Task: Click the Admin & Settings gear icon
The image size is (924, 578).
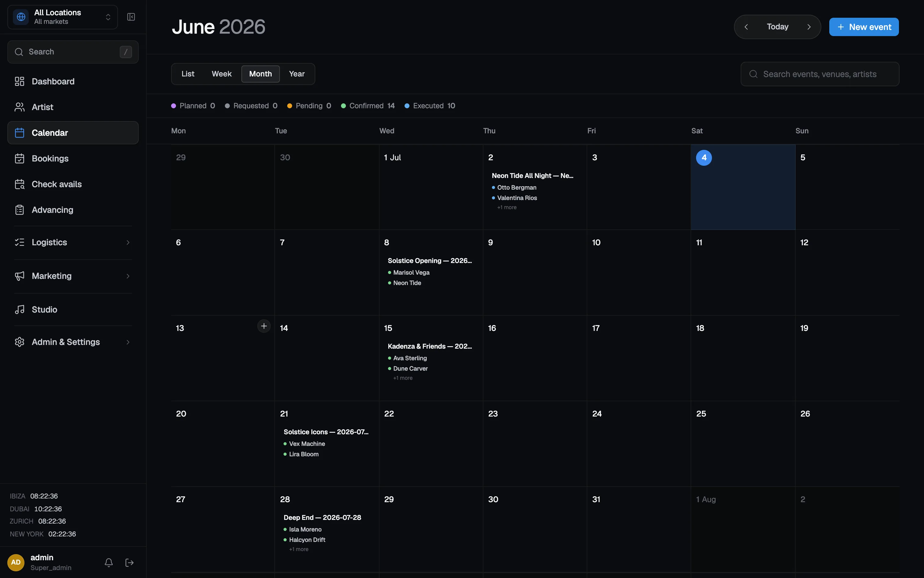Action: click(x=20, y=342)
